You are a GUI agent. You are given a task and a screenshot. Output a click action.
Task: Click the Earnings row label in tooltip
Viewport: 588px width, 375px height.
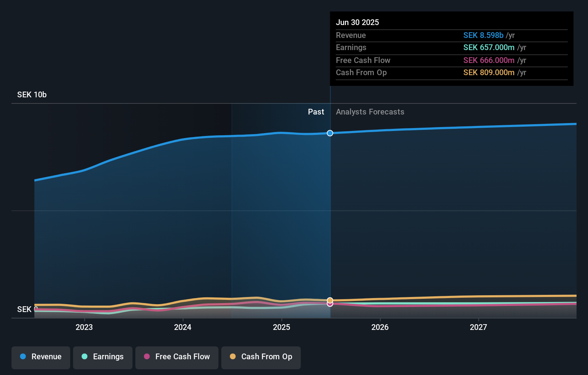(351, 47)
